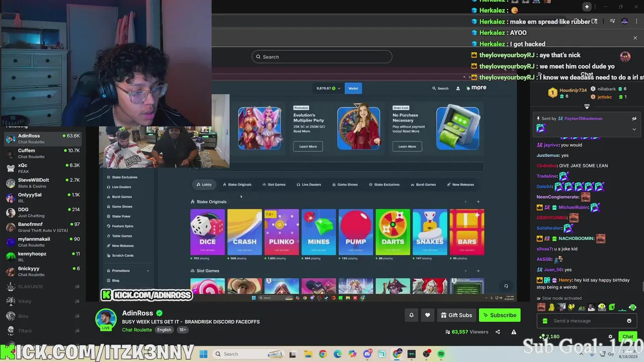Click the report warning triangle icon
Image resolution: width=644 pixels, height=362 pixels.
514,332
